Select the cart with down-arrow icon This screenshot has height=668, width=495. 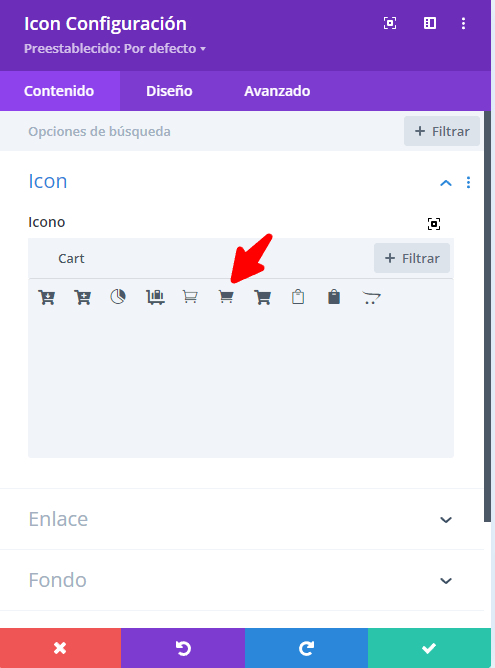46,297
